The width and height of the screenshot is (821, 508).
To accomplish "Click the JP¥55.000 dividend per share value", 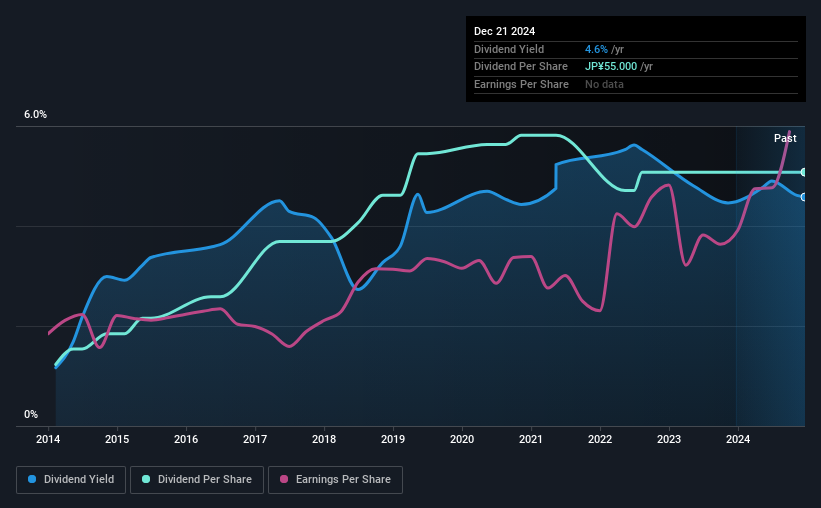I will coord(611,67).
